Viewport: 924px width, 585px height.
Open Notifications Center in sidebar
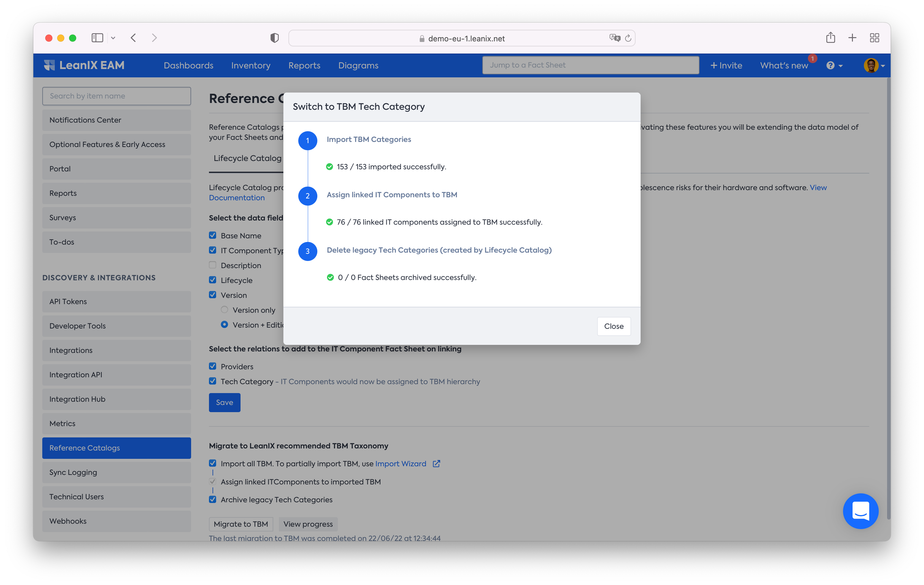[x=117, y=120]
